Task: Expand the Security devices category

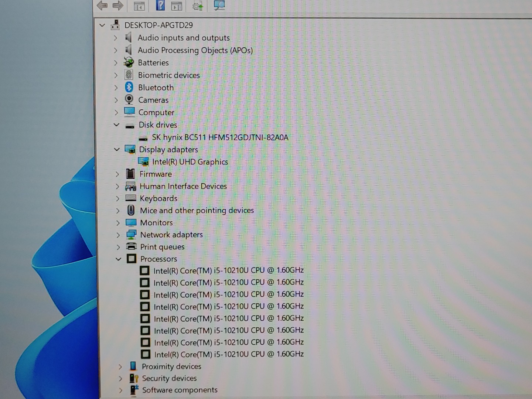Action: pos(120,378)
